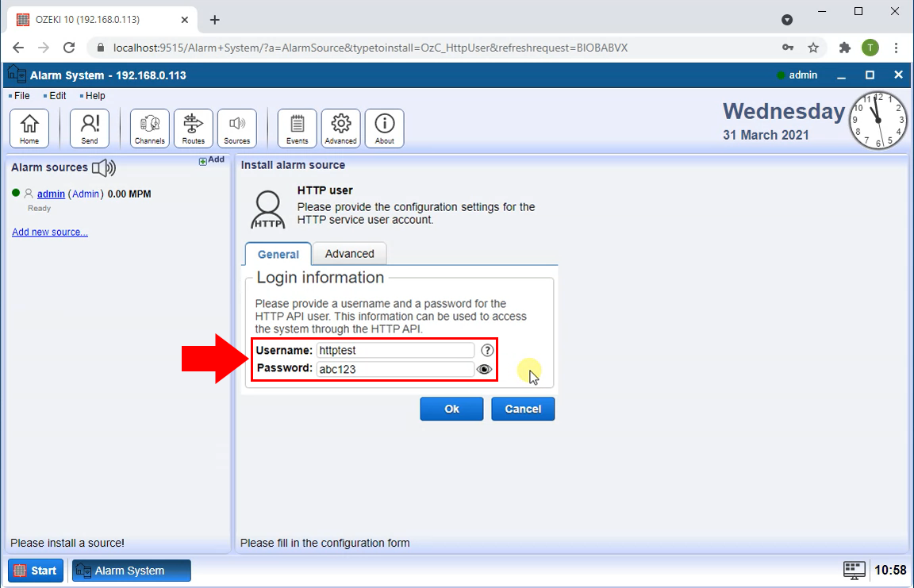Image resolution: width=914 pixels, height=588 pixels.
Task: Close the OZEKI 10 browser tab
Action: point(185,20)
